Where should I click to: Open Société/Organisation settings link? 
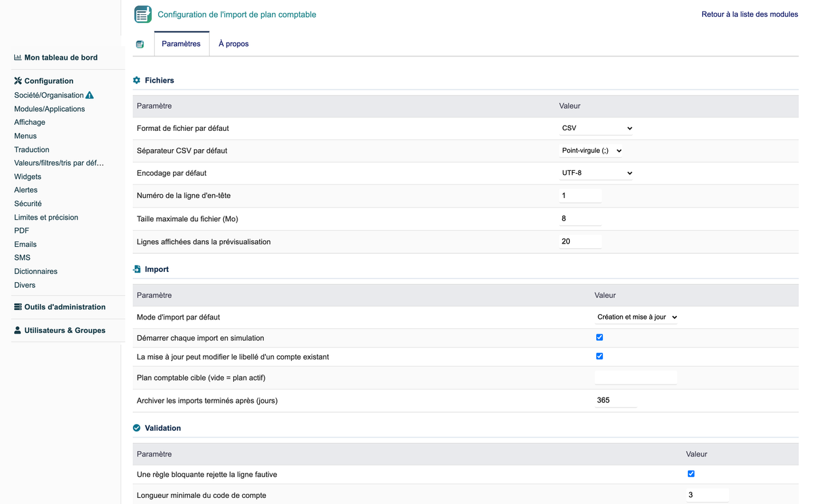pyautogui.click(x=49, y=95)
